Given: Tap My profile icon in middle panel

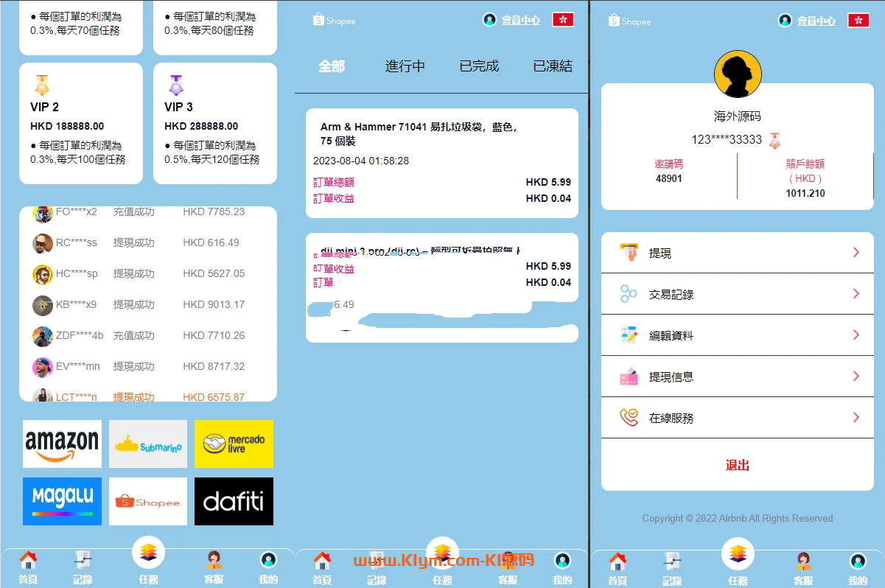Looking at the screenshot, I should point(562,561).
